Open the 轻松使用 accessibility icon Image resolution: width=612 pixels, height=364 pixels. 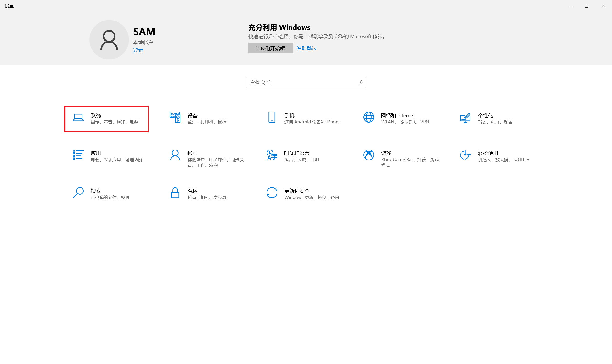click(465, 155)
